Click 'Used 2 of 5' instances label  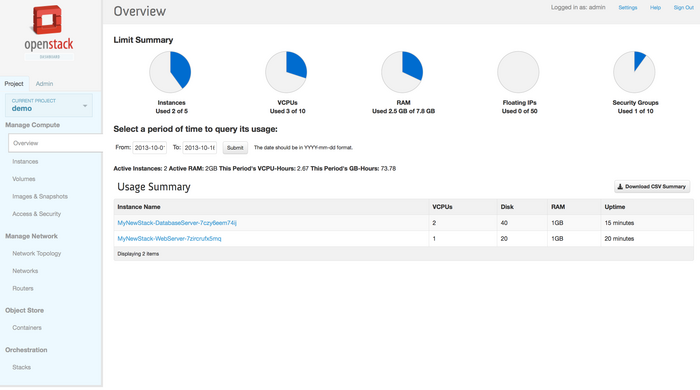(x=171, y=111)
